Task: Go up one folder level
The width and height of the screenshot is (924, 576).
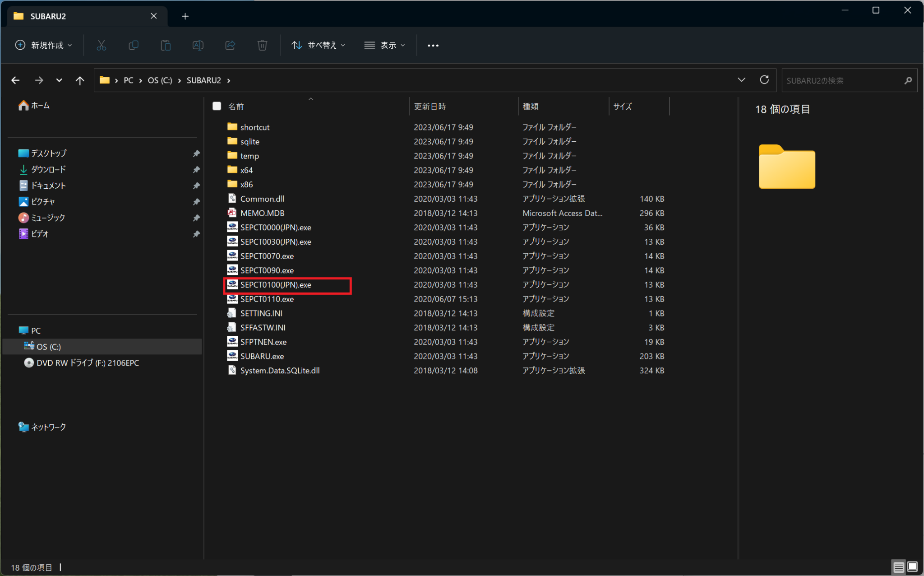Action: (80, 80)
